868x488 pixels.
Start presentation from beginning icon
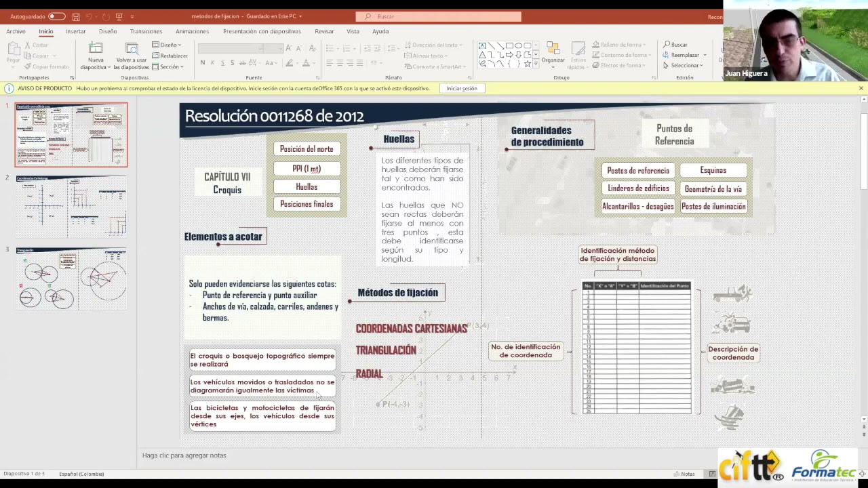[119, 16]
